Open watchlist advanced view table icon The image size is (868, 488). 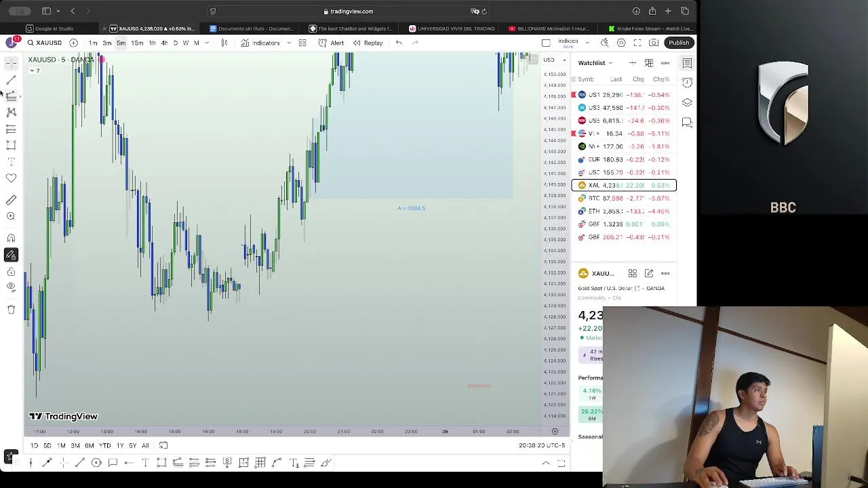[x=649, y=63]
